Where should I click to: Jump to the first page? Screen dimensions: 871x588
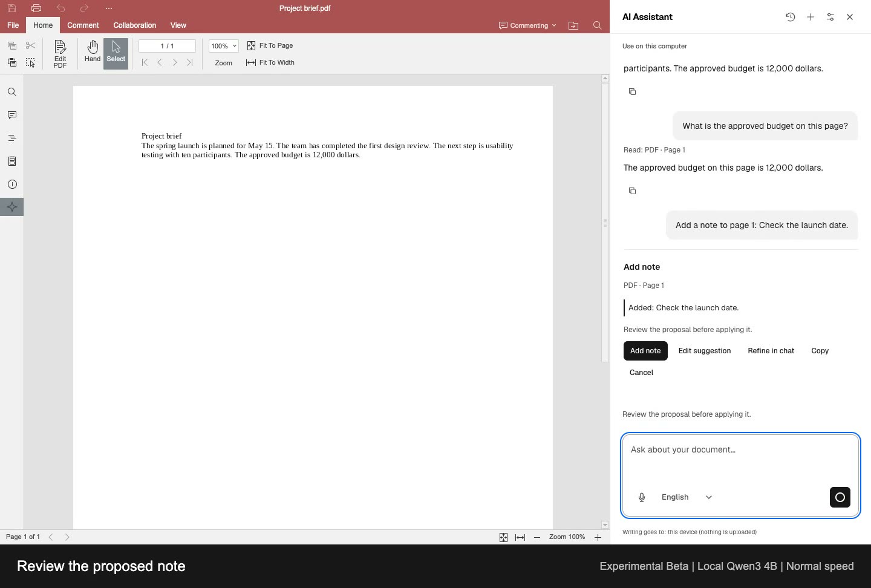pos(145,62)
